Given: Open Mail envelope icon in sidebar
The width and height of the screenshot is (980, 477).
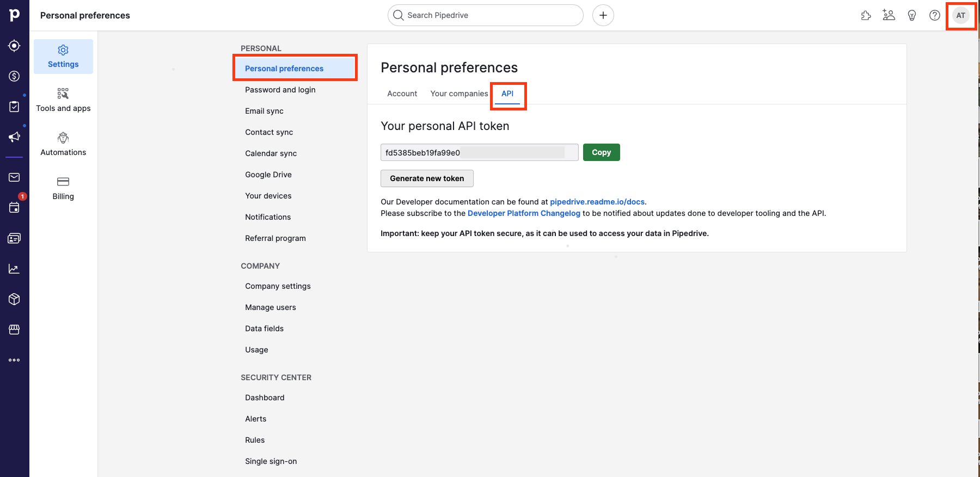Looking at the screenshot, I should pyautogui.click(x=15, y=177).
